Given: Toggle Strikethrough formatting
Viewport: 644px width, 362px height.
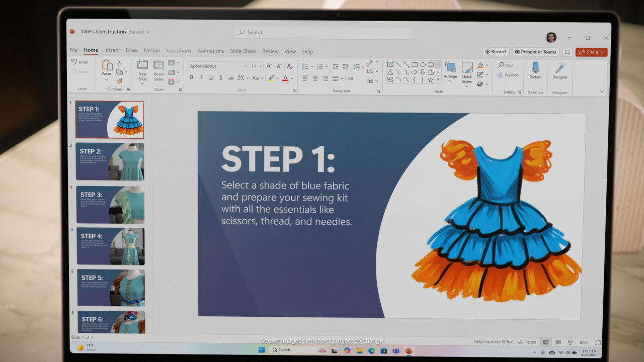Looking at the screenshot, I should [x=230, y=78].
